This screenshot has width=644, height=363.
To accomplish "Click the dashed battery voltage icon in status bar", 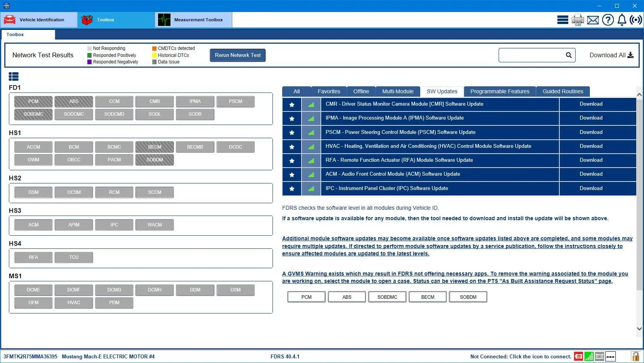I will pyautogui.click(x=610, y=356).
